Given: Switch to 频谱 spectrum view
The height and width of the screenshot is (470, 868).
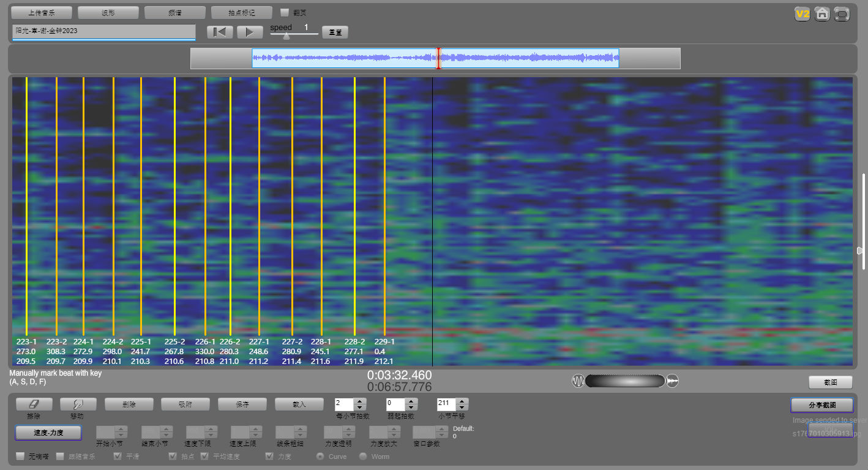Looking at the screenshot, I should [x=175, y=13].
